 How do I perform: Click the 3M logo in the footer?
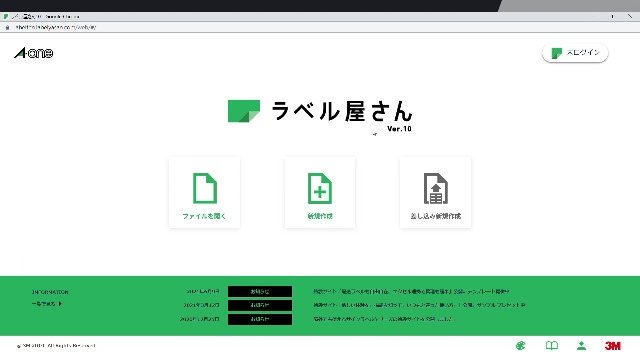pos(613,346)
